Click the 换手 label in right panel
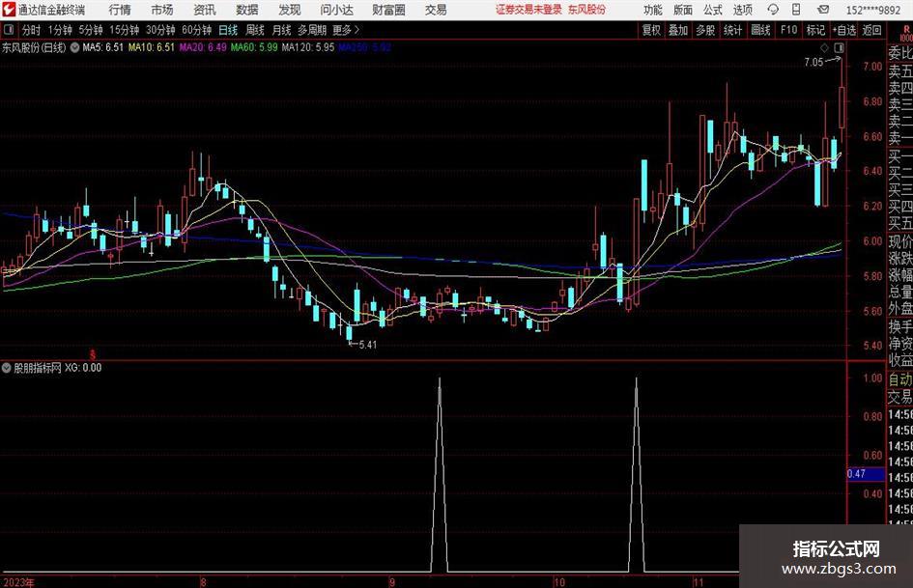The image size is (913, 588). pos(900,327)
